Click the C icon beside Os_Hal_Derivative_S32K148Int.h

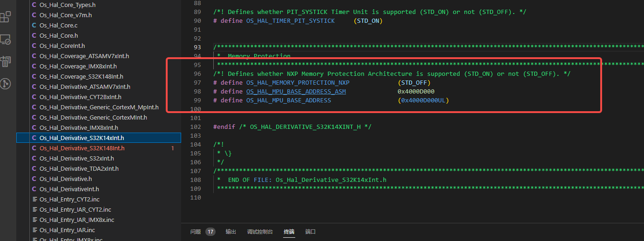[34, 148]
